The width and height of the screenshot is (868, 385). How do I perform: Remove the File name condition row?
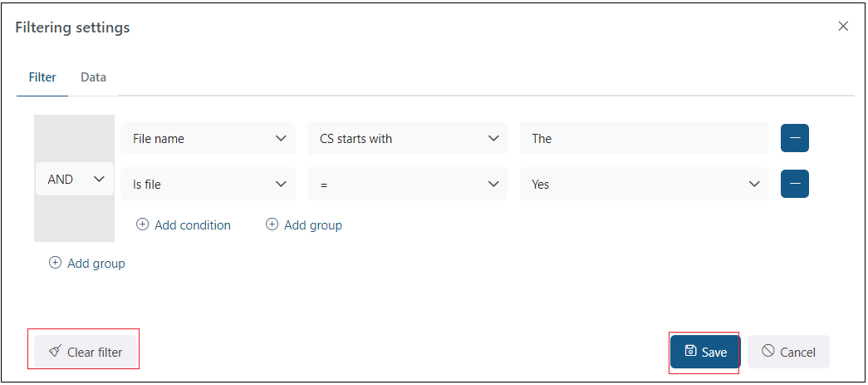tap(794, 138)
